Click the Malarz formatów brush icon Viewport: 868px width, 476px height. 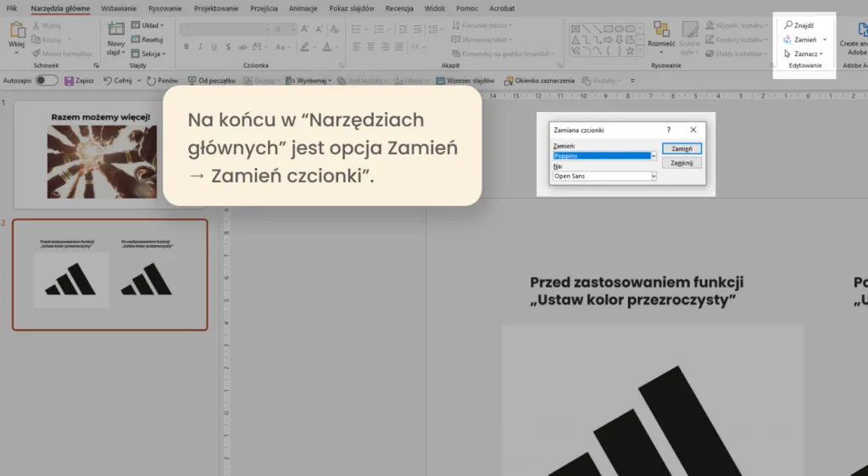(x=36, y=53)
